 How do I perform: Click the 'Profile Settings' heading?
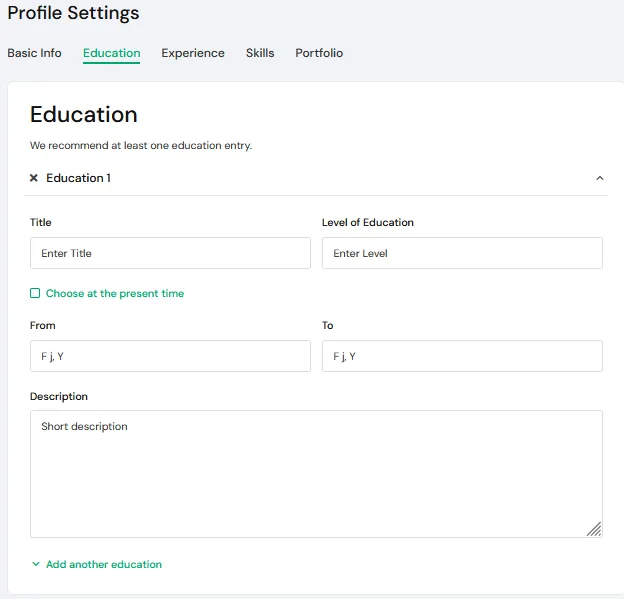coord(73,13)
